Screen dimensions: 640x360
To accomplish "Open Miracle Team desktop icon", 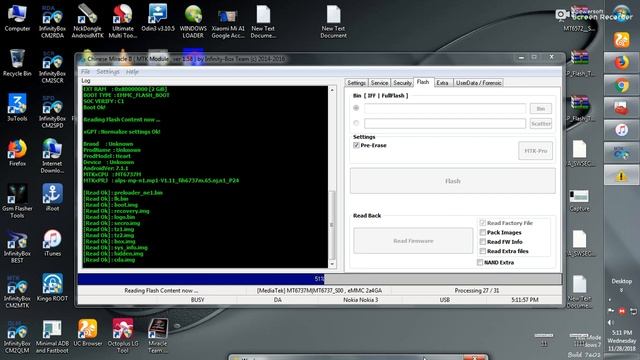I will point(158,336).
